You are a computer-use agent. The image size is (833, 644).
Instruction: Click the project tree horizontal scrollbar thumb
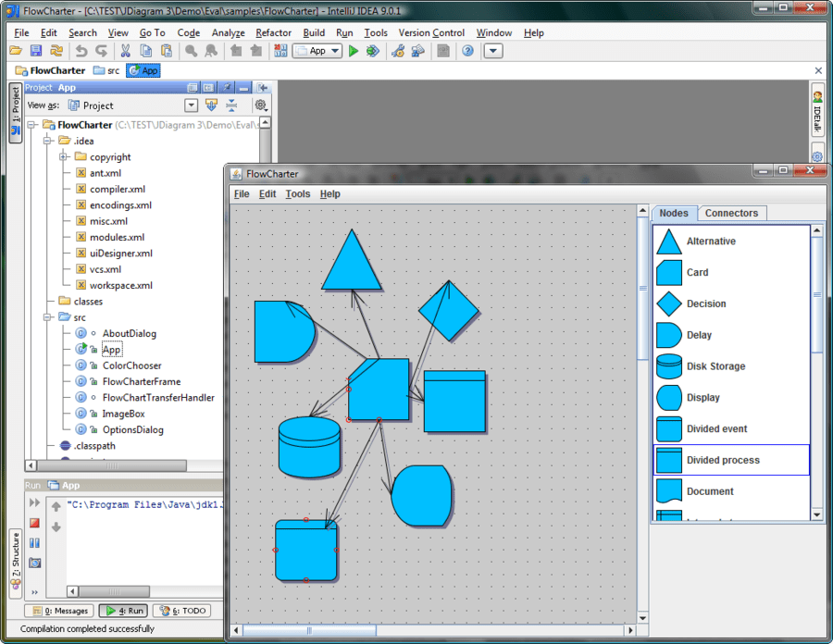[112, 465]
